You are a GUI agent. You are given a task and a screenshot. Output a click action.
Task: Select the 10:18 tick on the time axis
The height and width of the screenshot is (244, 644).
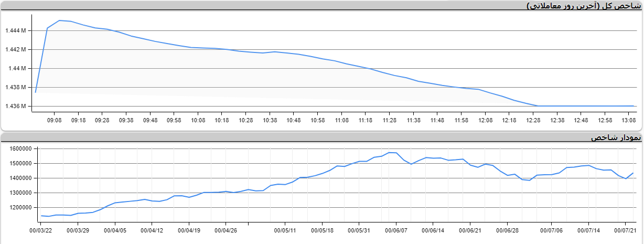[x=222, y=121]
